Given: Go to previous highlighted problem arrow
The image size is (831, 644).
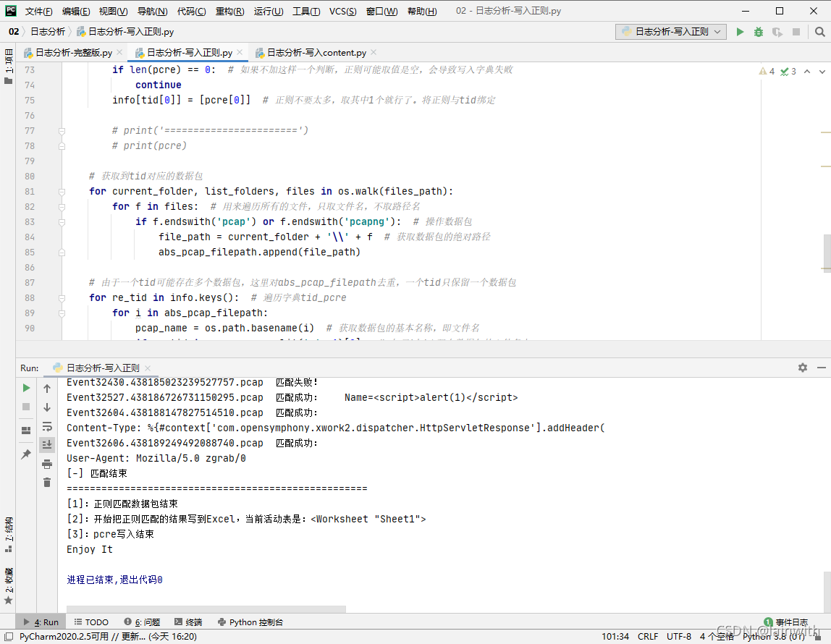Looking at the screenshot, I should [806, 71].
